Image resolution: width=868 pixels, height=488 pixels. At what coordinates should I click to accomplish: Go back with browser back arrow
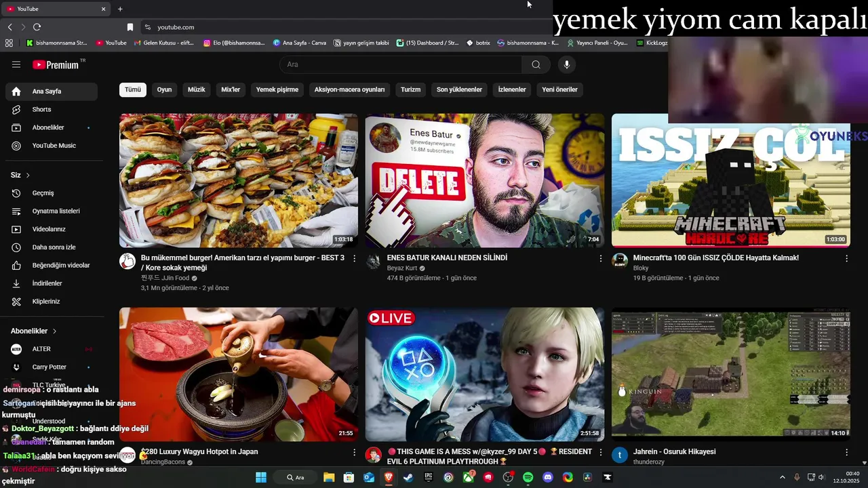tap(9, 27)
